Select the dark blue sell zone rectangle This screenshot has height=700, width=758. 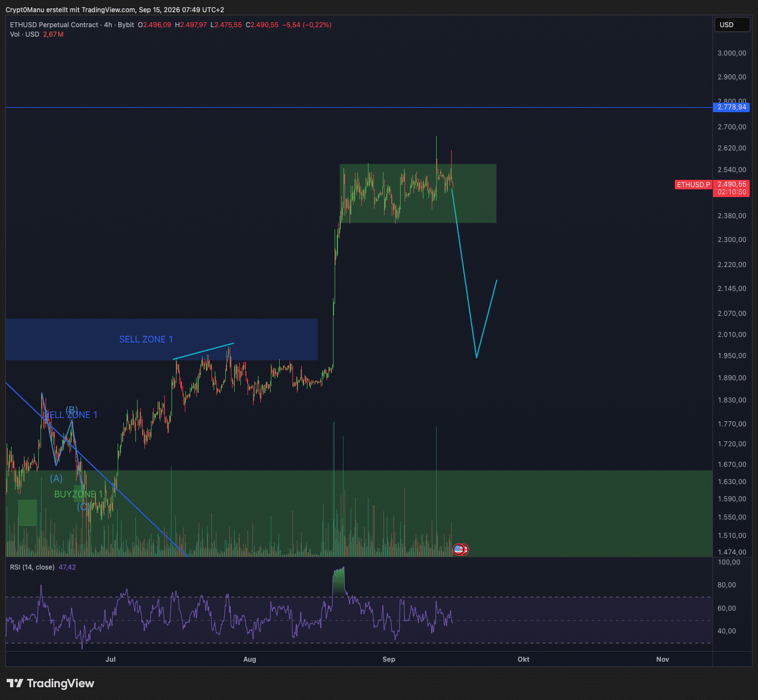click(161, 340)
